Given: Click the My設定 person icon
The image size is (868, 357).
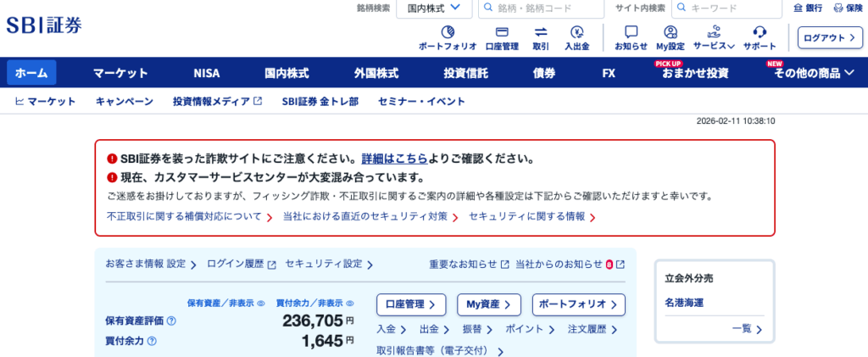Looking at the screenshot, I should 670,32.
